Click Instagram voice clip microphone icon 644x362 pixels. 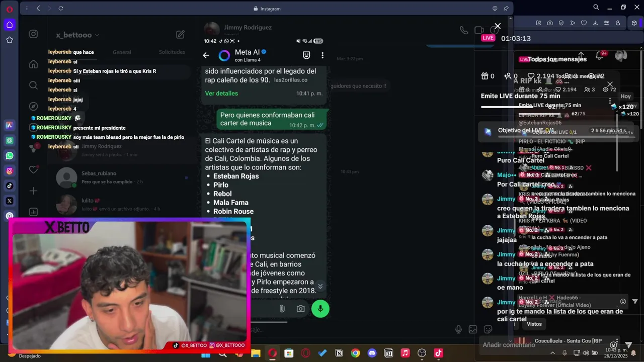pyautogui.click(x=458, y=329)
